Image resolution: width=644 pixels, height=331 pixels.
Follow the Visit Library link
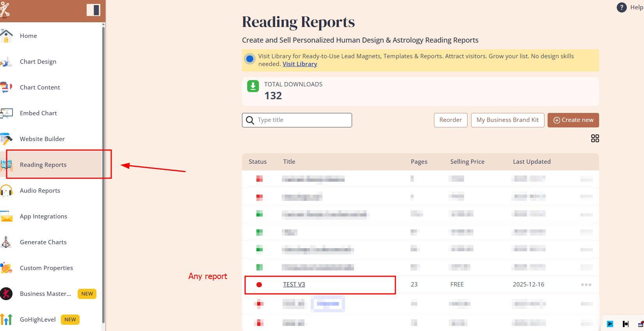(x=299, y=64)
